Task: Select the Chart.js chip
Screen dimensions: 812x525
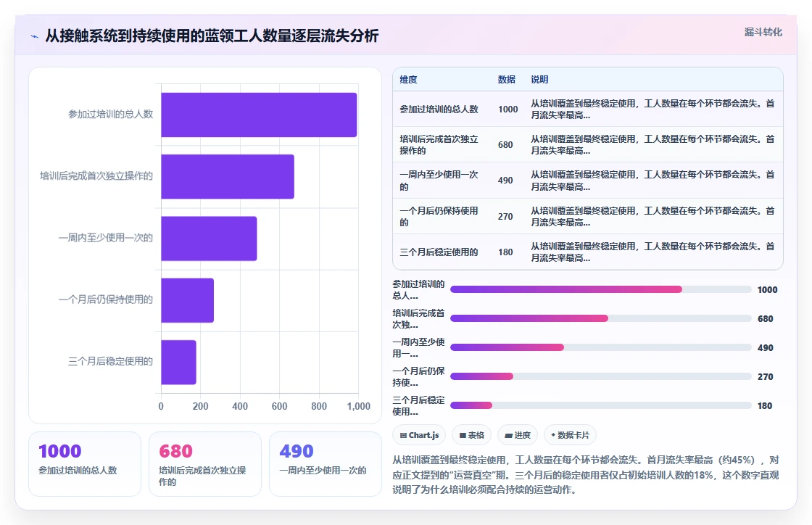Action: click(x=419, y=435)
